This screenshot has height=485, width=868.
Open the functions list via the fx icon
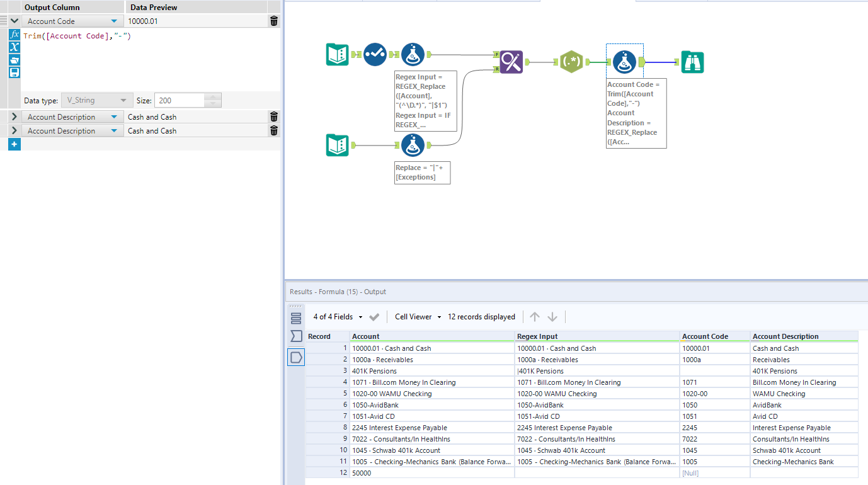point(14,35)
